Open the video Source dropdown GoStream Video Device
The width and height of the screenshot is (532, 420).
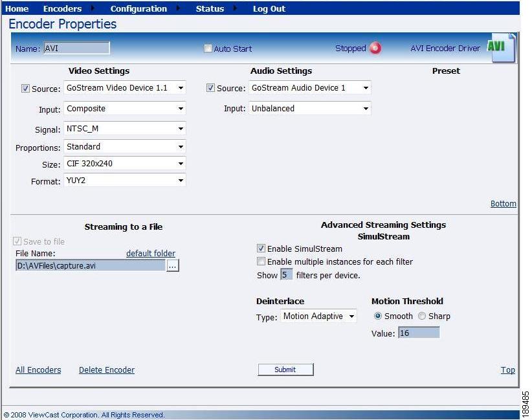[125, 88]
